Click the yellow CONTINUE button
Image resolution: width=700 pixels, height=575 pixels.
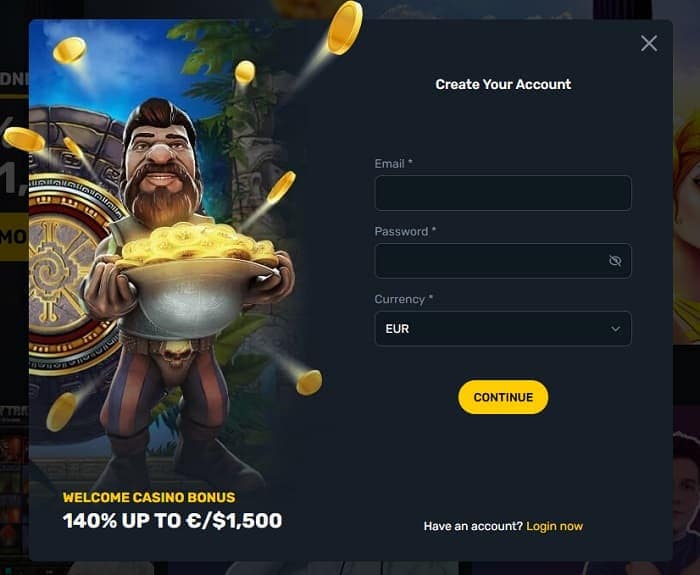503,397
